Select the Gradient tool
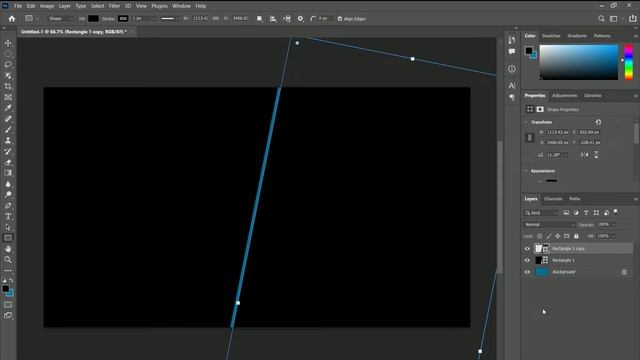 tap(8, 173)
